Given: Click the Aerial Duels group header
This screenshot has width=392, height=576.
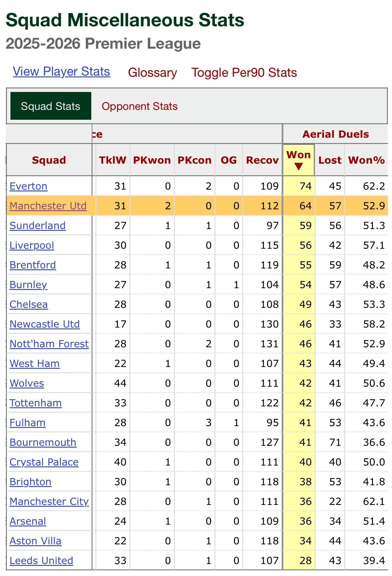Looking at the screenshot, I should [336, 134].
